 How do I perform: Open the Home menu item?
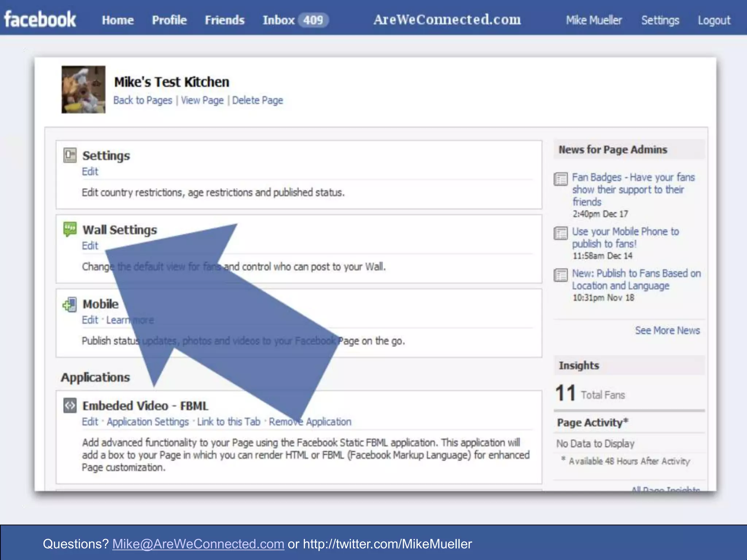(118, 20)
